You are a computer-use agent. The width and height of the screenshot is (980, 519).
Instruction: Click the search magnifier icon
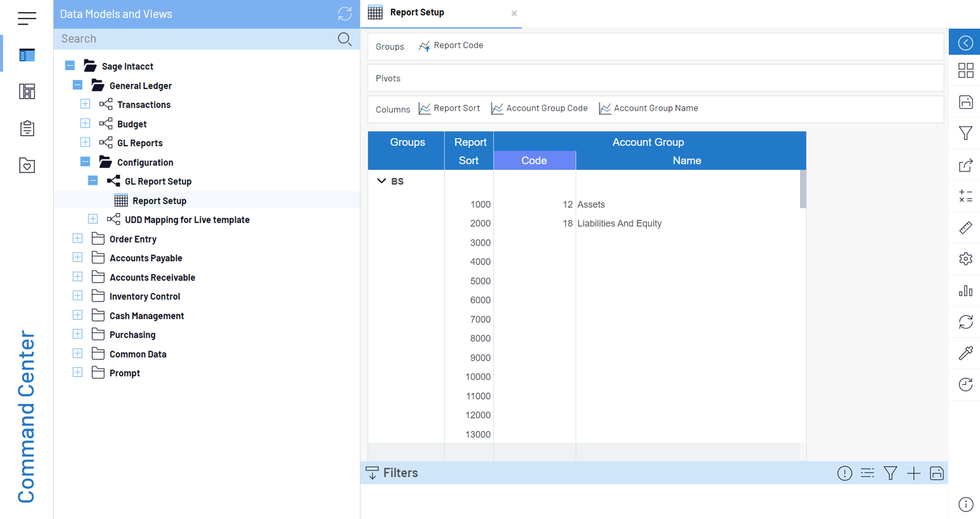(344, 39)
